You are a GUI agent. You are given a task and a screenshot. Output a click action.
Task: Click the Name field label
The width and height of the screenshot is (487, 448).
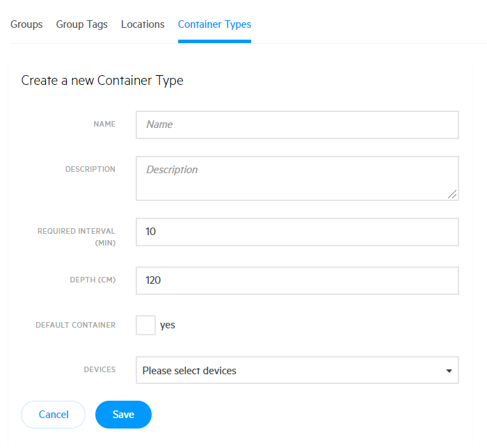[x=104, y=125]
